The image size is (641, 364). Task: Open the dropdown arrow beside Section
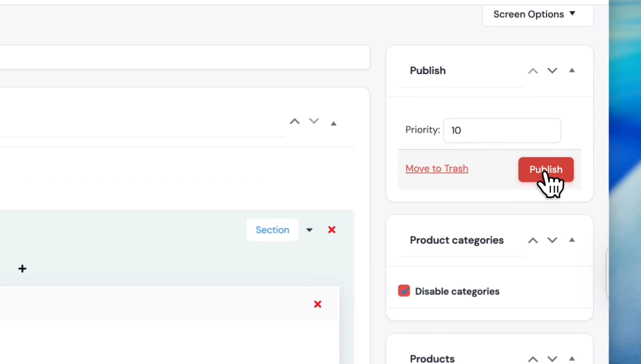click(x=309, y=230)
